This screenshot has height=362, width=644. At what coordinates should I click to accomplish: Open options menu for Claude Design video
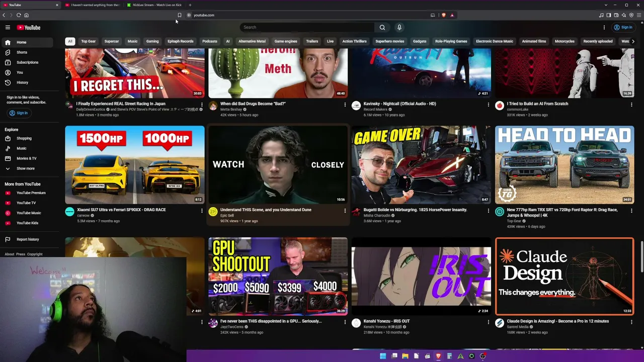(x=631, y=322)
